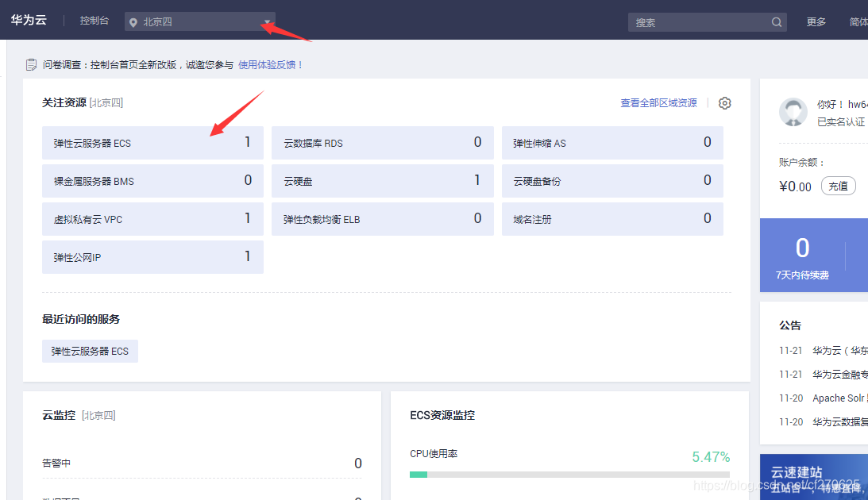This screenshot has height=500, width=868.
Task: Open the 弹性云服务器 ECS resource tile
Action: coord(152,143)
